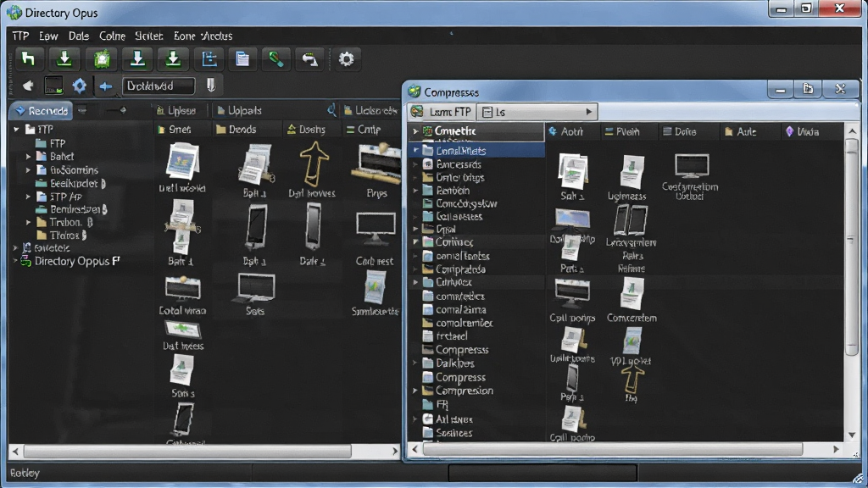
Task: Click the Directory Opus globe title icon
Action: click(14, 12)
